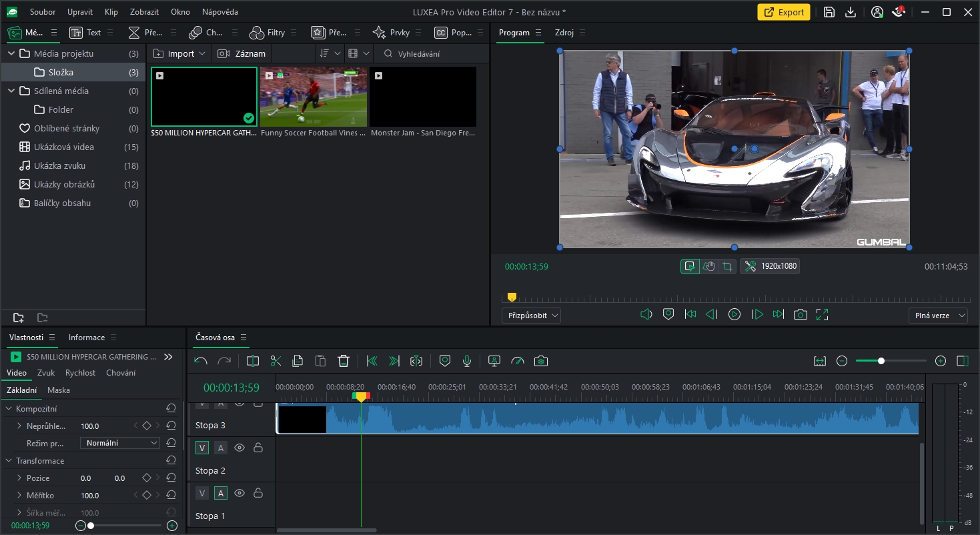The height and width of the screenshot is (535, 980).
Task: Open the Import dropdown
Action: point(179,53)
